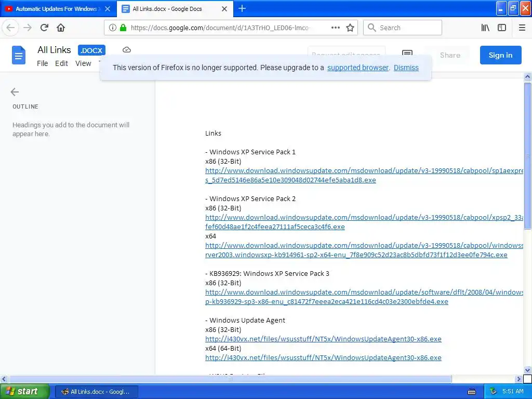Select All Links.docx taskbar button
The width and height of the screenshot is (532, 399).
pyautogui.click(x=97, y=392)
